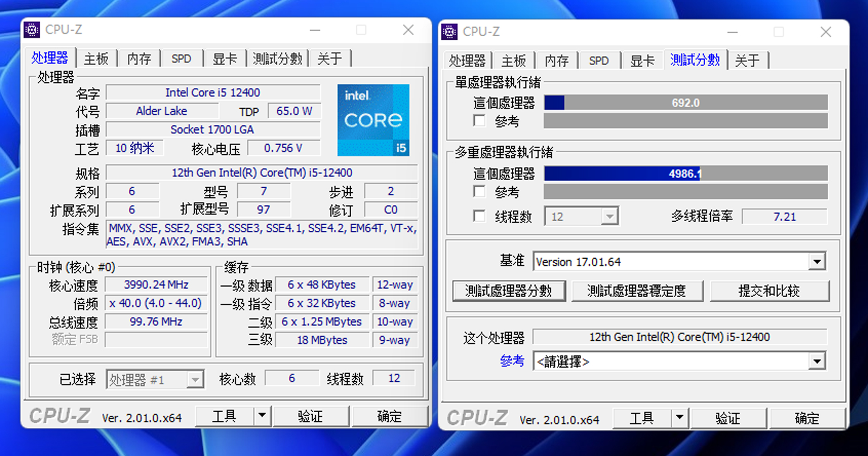
Task: Open 关于 tab in left window
Action: 330,59
